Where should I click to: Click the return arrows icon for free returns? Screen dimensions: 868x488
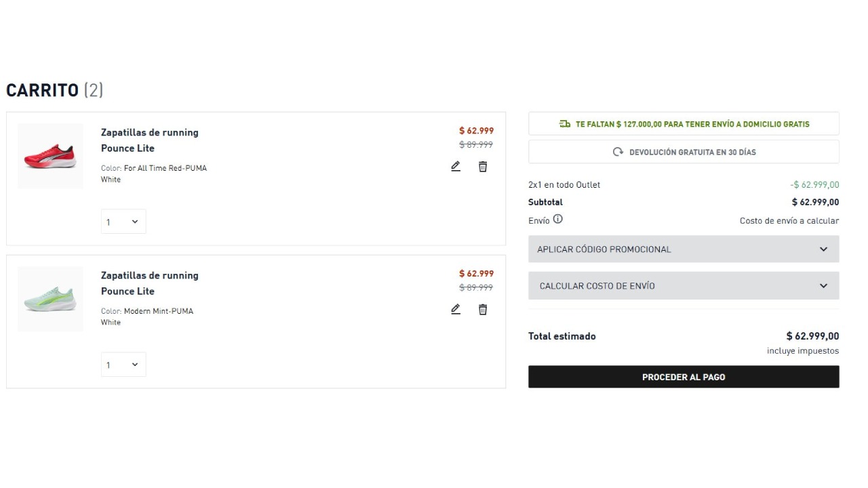(x=618, y=151)
